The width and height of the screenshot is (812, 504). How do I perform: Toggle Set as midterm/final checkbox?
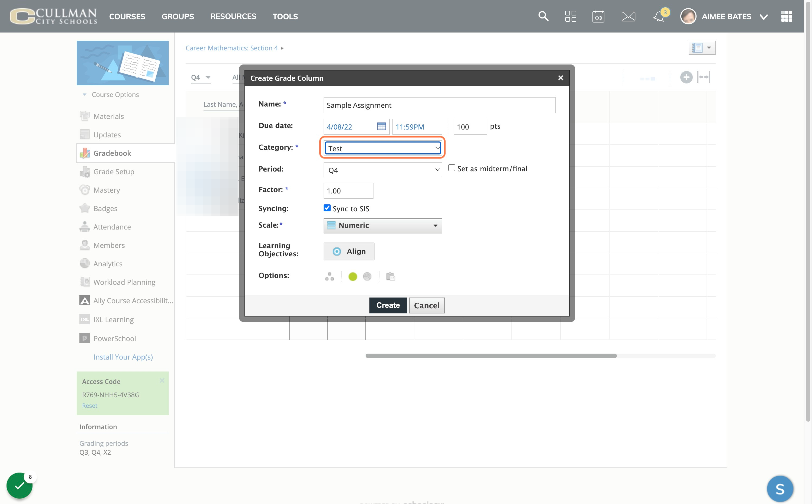(x=452, y=168)
